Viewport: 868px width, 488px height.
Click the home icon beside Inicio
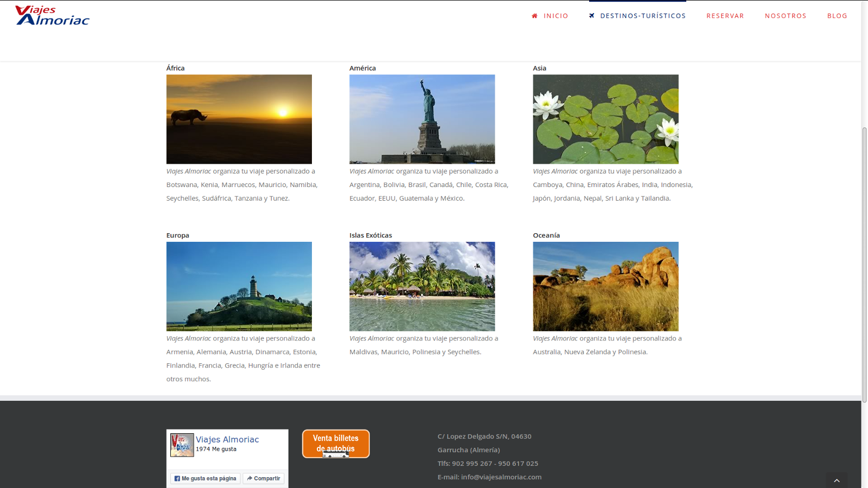pyautogui.click(x=534, y=16)
